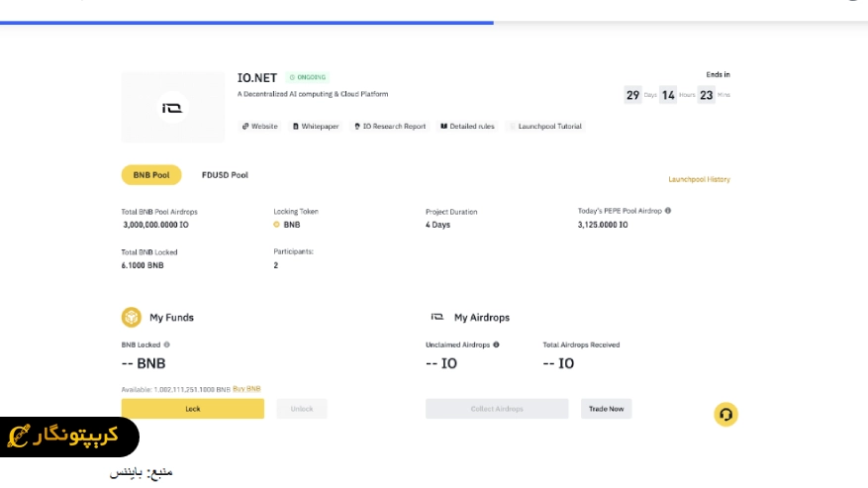The height and width of the screenshot is (488, 868).
Task: Click the ONGOING status badge
Action: coord(308,77)
